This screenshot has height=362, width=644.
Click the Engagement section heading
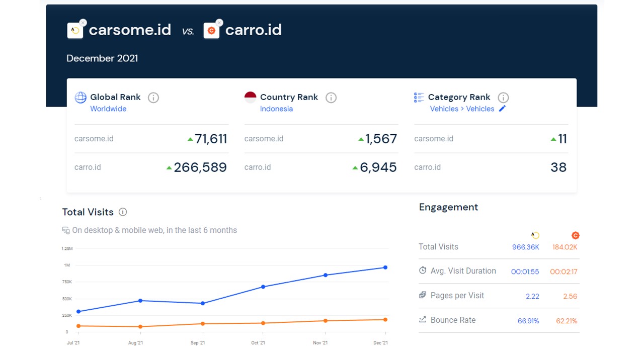(449, 207)
